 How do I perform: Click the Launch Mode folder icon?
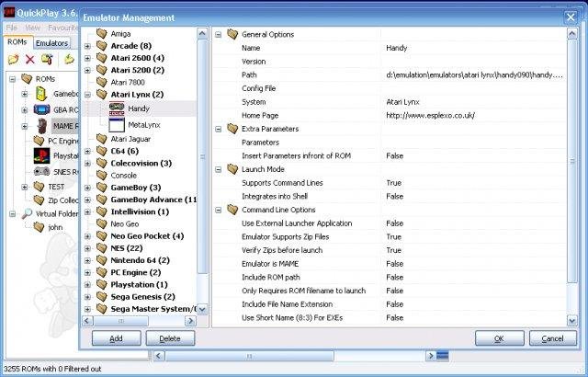[232, 169]
